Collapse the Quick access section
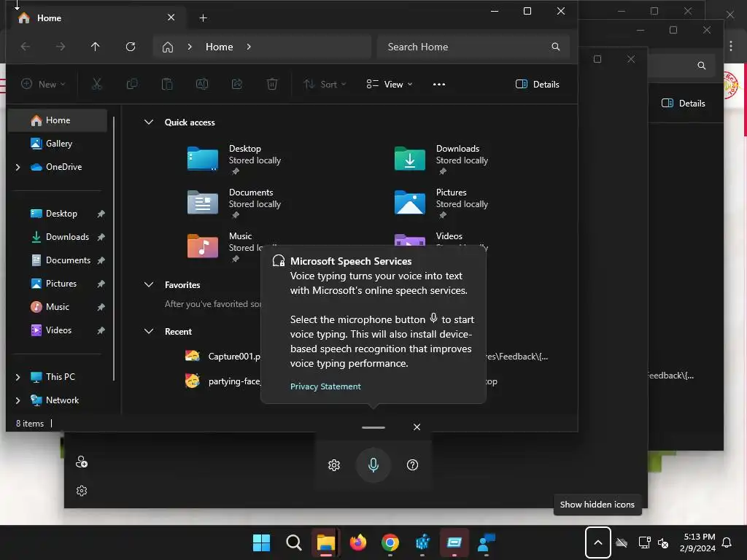This screenshot has height=560, width=747. [x=149, y=122]
